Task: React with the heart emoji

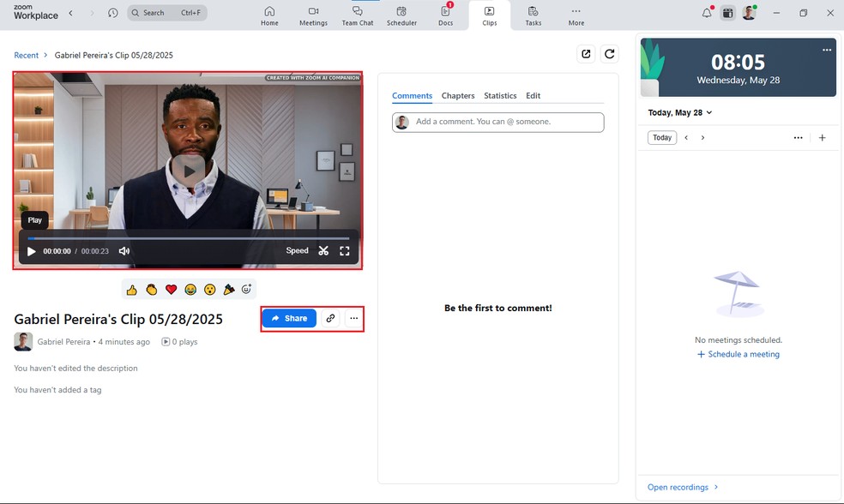Action: (171, 290)
